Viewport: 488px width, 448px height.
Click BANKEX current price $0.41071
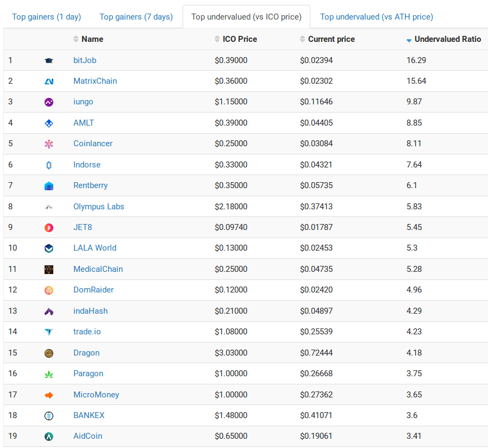point(316,415)
